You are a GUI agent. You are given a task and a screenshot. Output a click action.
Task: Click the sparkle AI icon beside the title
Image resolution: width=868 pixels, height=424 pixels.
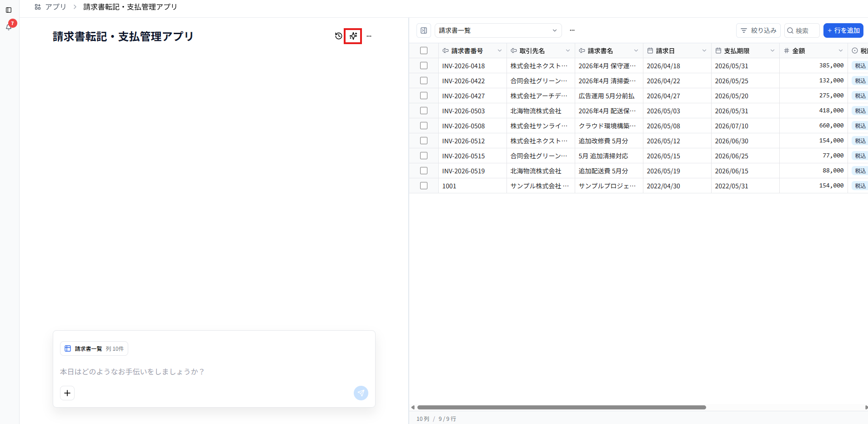tap(353, 36)
